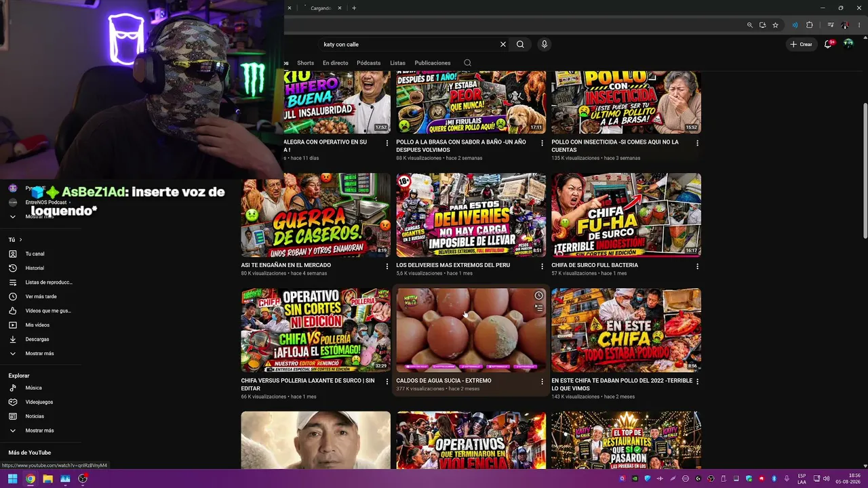This screenshot has width=868, height=488.
Task: Switch to the Shorts tab
Action: [306, 63]
